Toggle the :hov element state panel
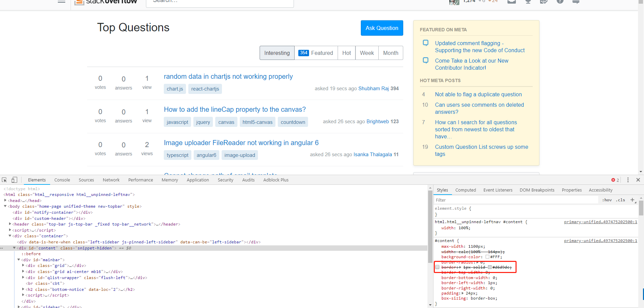The height and width of the screenshot is (308, 644). tap(607, 200)
